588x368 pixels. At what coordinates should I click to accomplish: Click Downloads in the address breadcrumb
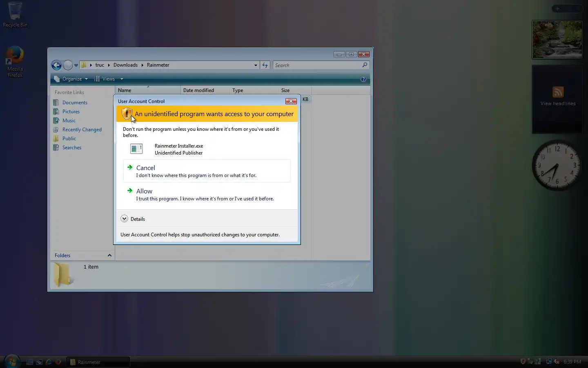[125, 65]
